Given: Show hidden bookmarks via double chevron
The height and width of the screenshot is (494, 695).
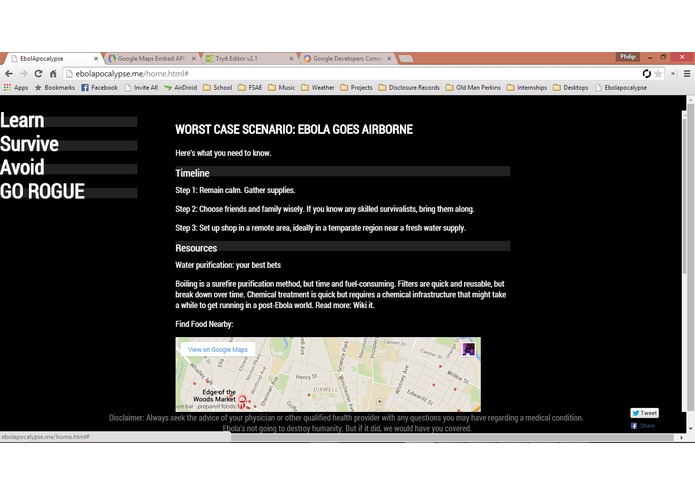Looking at the screenshot, I should [673, 74].
